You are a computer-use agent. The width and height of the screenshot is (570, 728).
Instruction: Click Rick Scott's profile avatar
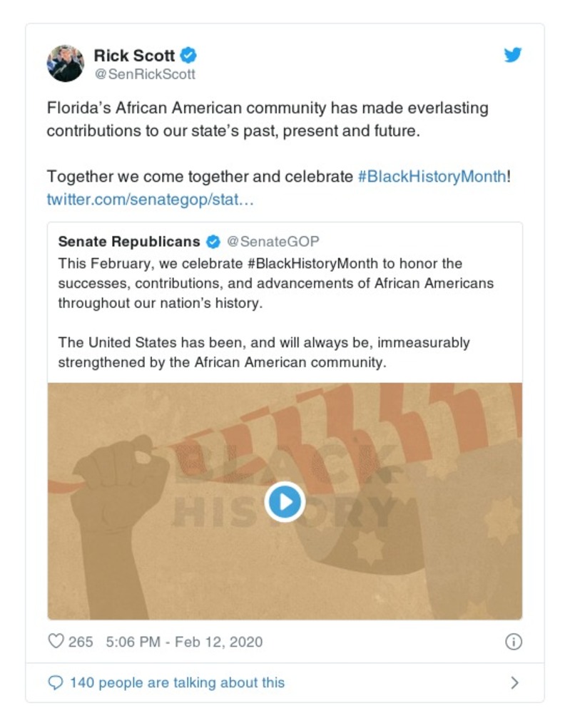pyautogui.click(x=66, y=63)
